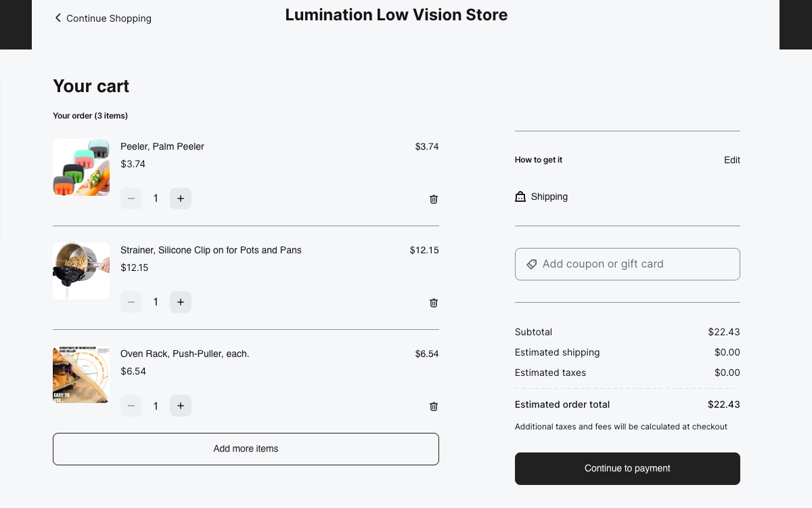Screen dimensions: 812x508
Task: Click the Additional taxes and fees note
Action: [621, 427]
